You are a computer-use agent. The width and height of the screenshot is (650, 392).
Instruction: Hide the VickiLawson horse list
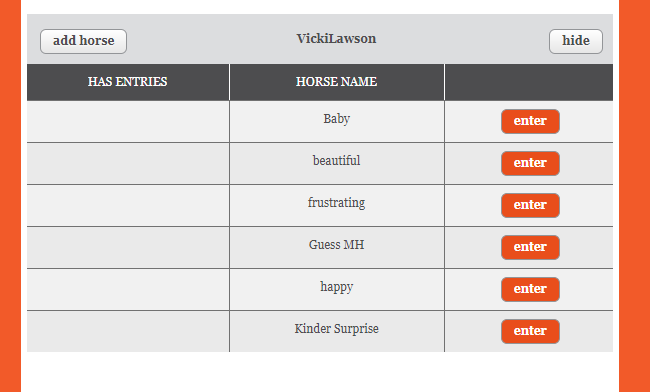pos(576,41)
